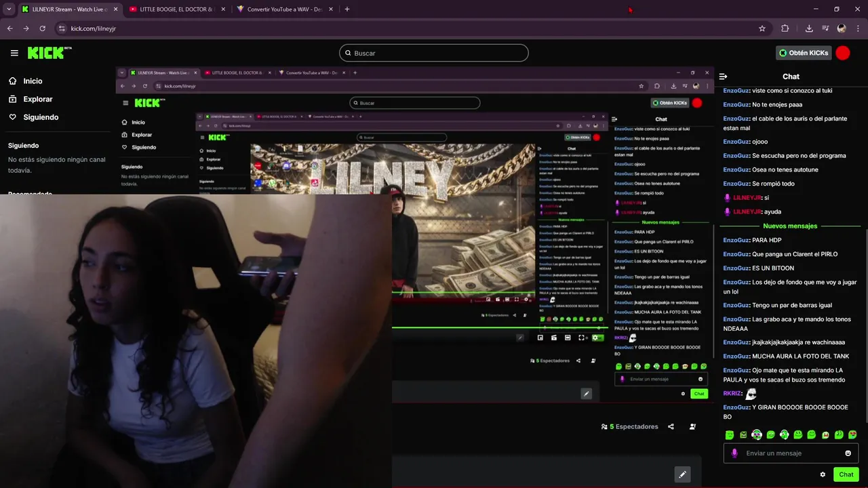Close the Convertir YouTube a WAV tab
Image resolution: width=868 pixels, height=488 pixels.
(x=330, y=9)
